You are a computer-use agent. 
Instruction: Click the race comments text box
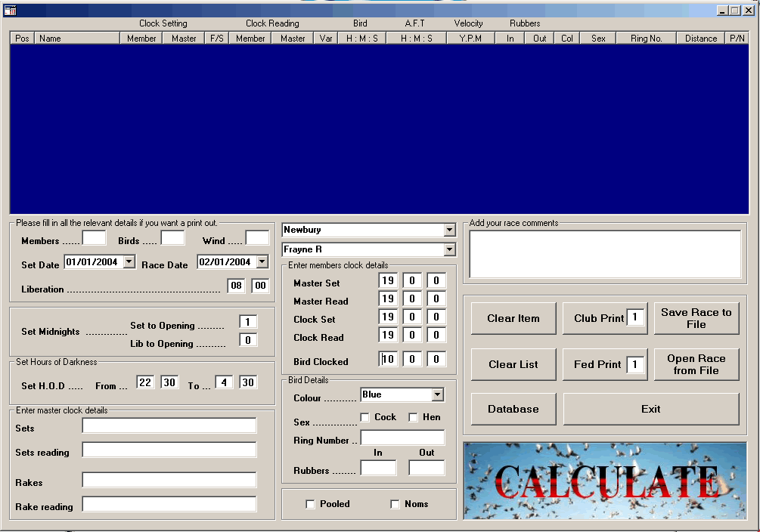coord(605,254)
